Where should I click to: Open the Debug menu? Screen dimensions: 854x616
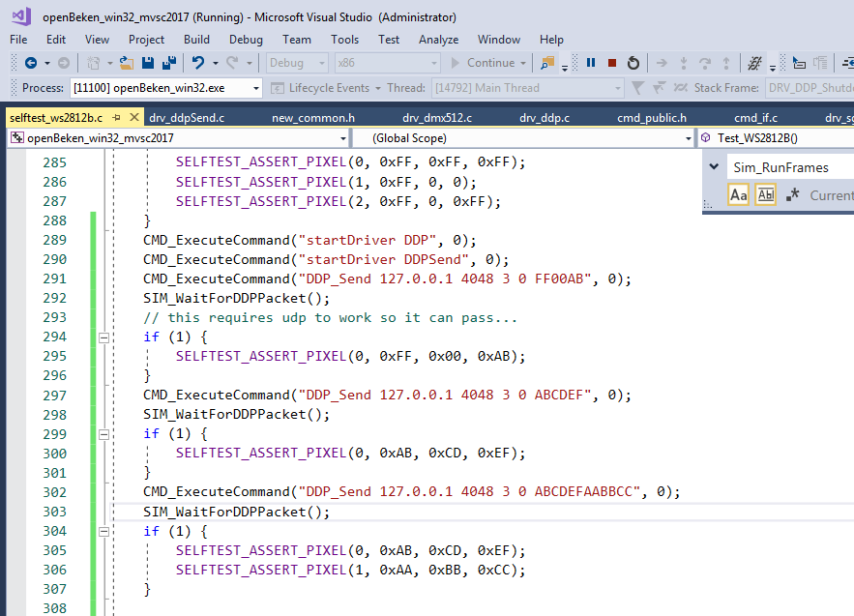tap(246, 40)
